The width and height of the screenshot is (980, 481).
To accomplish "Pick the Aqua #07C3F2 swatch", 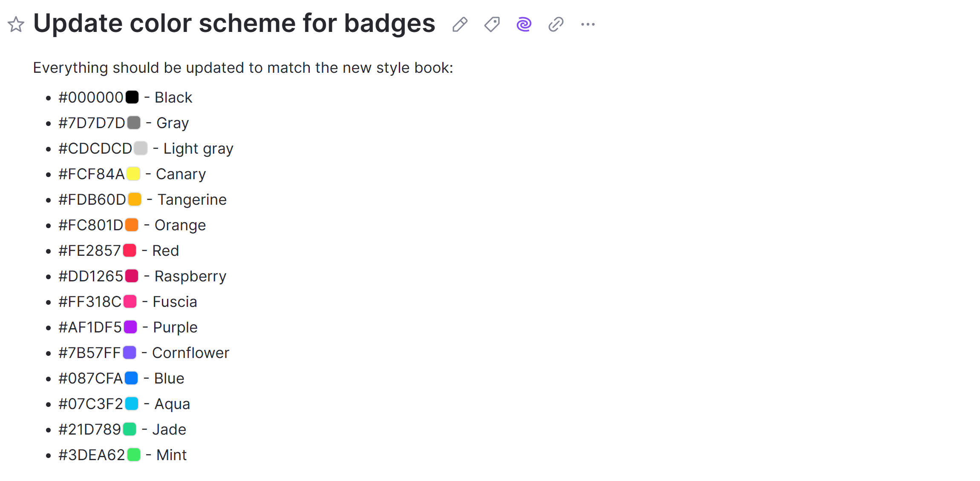I will 132,404.
